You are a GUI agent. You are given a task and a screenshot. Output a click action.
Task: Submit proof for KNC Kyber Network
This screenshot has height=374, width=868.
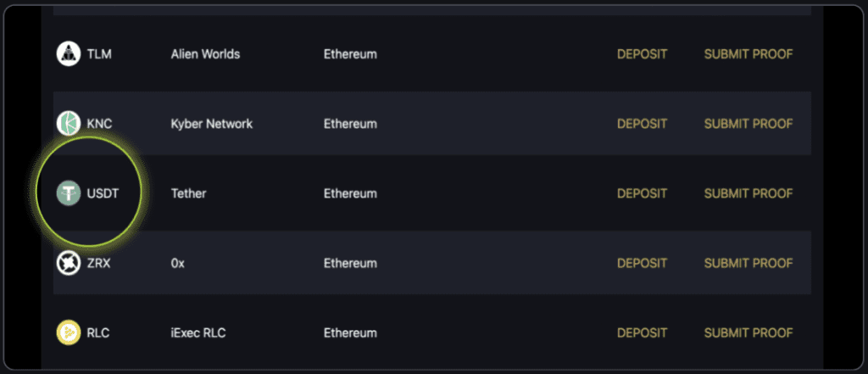point(748,124)
